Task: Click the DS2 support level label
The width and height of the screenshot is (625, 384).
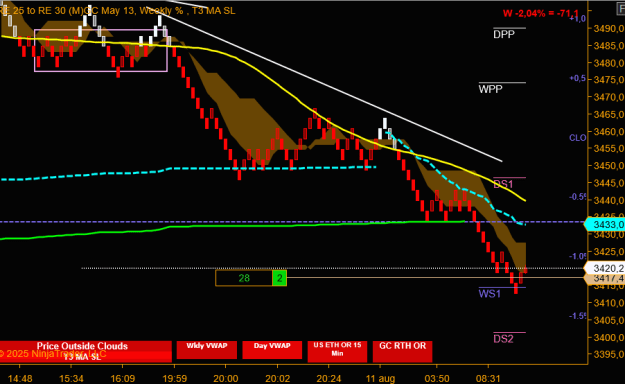Action: click(503, 339)
